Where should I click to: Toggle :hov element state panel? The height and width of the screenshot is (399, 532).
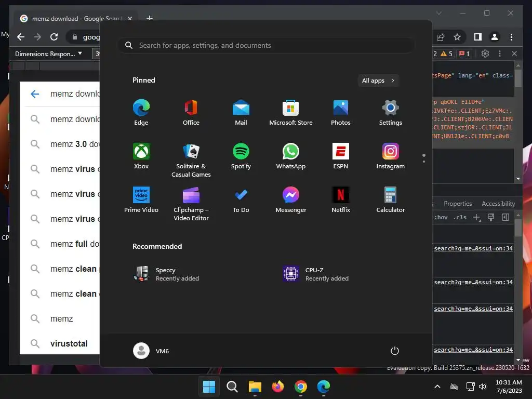[x=441, y=217]
